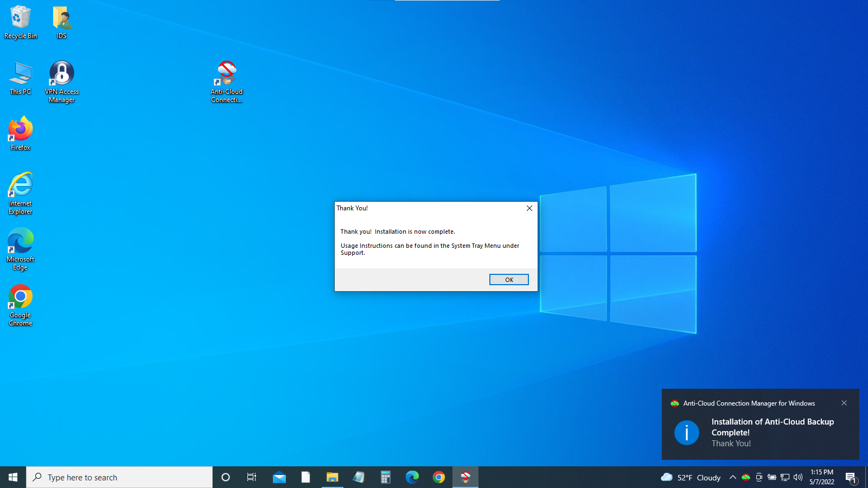Open Calculator from the taskbar
This screenshot has height=488, width=868.
[x=385, y=477]
